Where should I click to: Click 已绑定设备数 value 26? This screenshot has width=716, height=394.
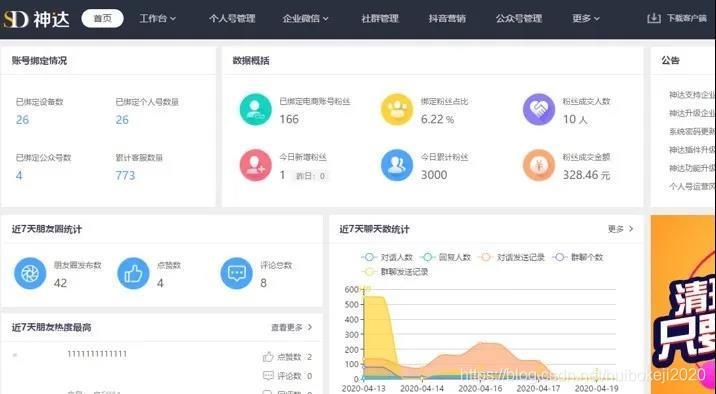click(22, 120)
